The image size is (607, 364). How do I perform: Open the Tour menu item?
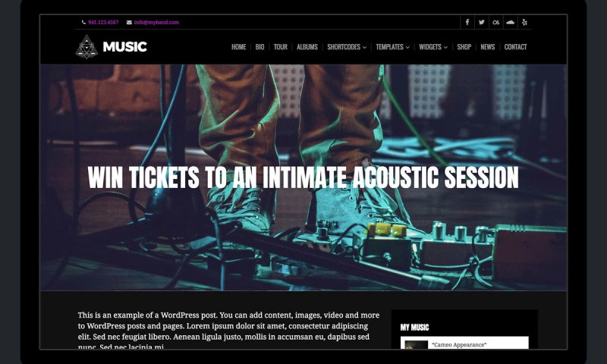(x=280, y=47)
